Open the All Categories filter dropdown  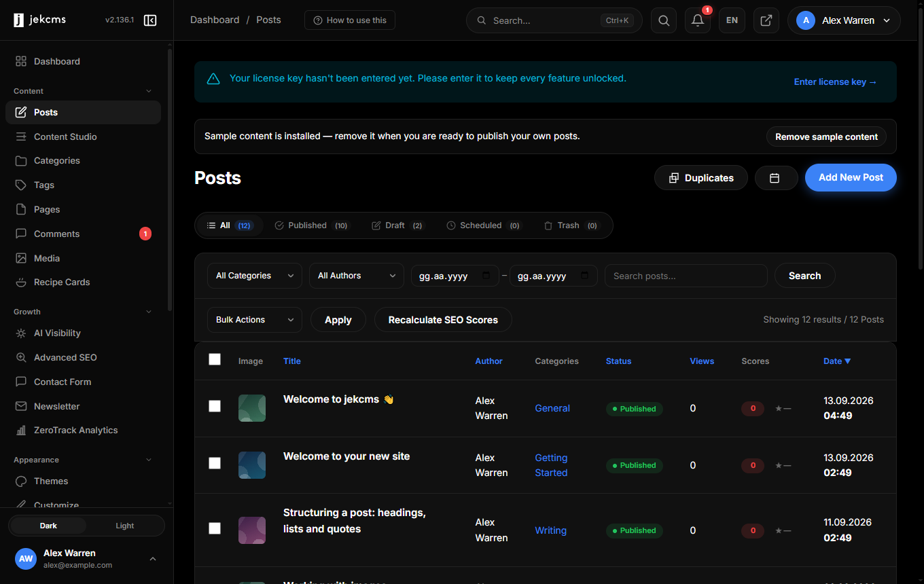click(255, 276)
